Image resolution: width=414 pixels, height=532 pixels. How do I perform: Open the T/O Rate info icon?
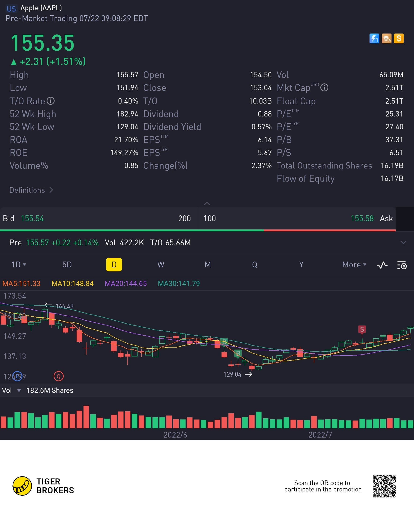coord(51,101)
